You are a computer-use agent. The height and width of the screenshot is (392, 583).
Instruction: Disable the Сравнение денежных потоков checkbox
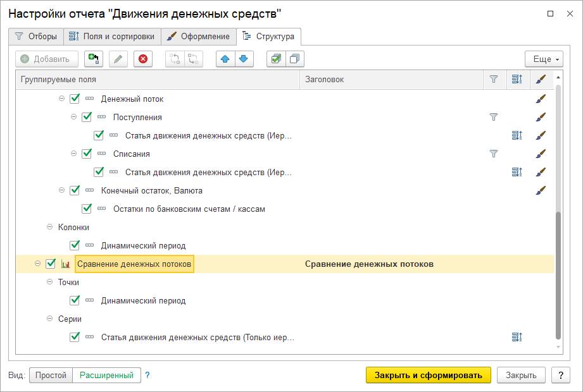(x=51, y=264)
